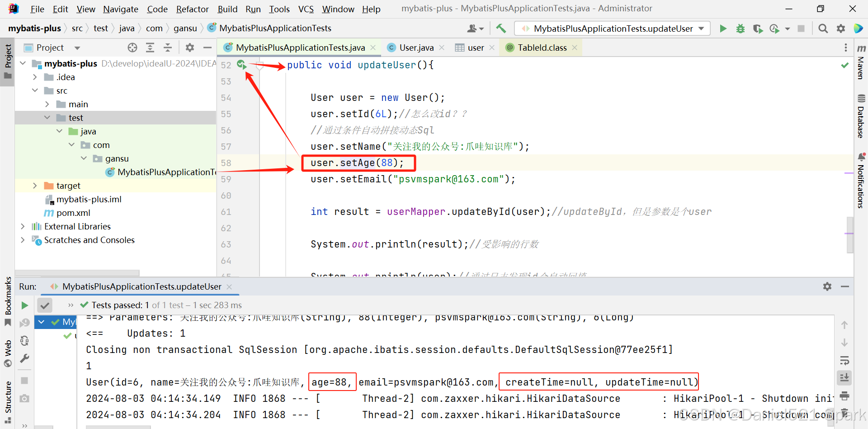Open Project view mode dropdown
868x429 pixels.
coord(77,48)
